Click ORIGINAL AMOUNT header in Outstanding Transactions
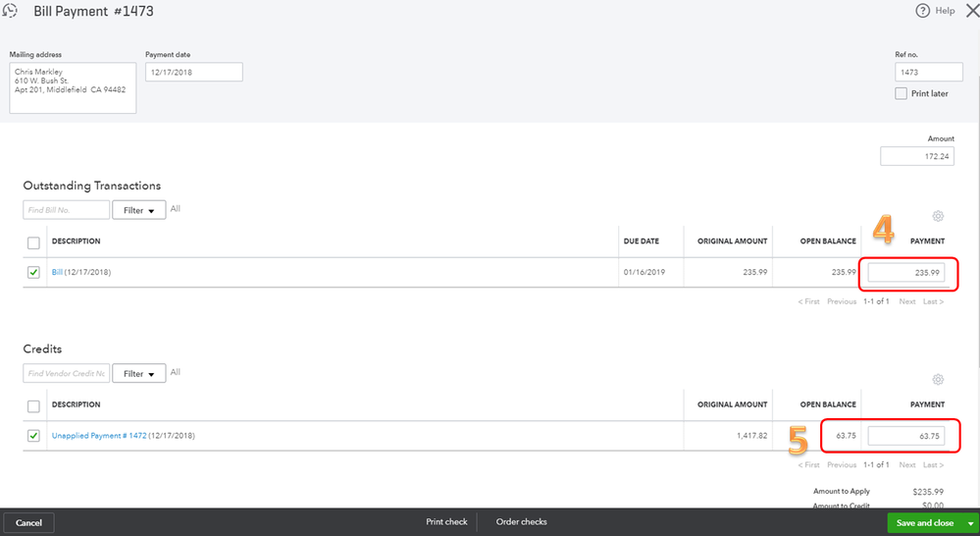Image resolution: width=980 pixels, height=536 pixels. pyautogui.click(x=732, y=241)
